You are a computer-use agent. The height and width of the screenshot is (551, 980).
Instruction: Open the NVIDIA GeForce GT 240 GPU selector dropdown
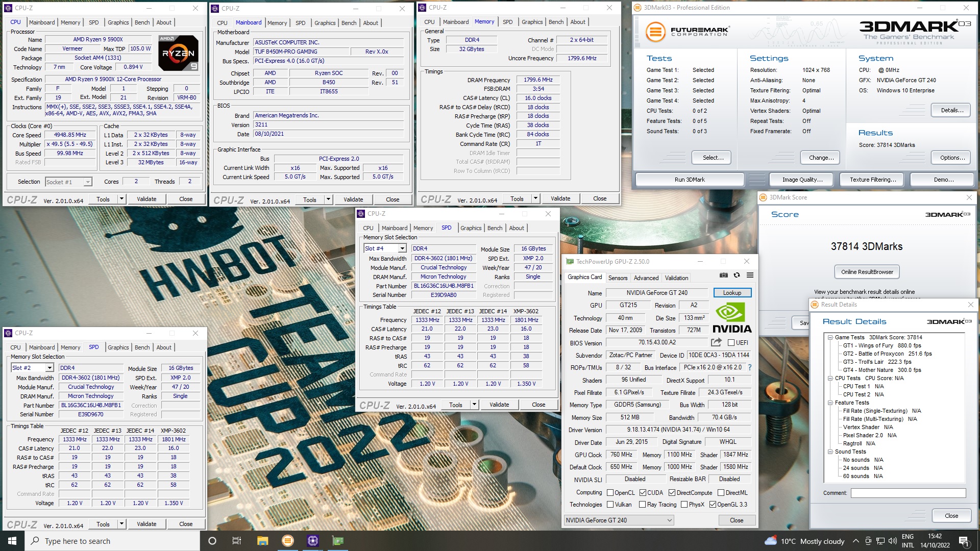619,520
